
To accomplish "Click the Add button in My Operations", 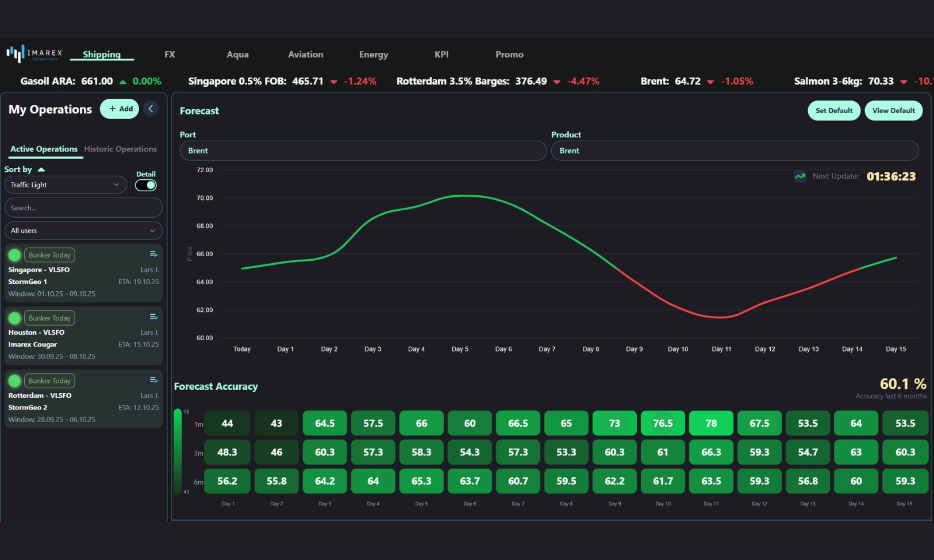I will (x=119, y=109).
